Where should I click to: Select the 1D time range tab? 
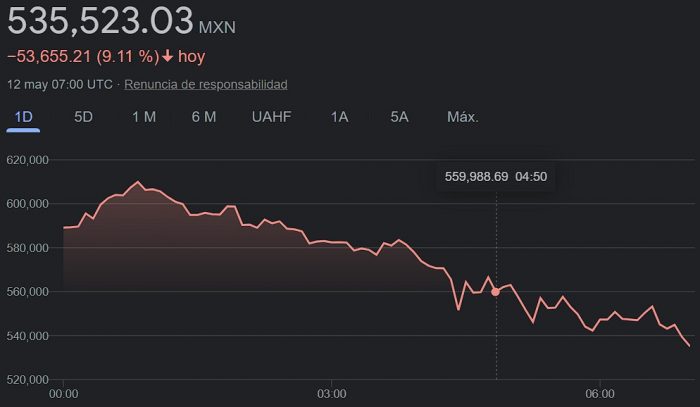(24, 117)
